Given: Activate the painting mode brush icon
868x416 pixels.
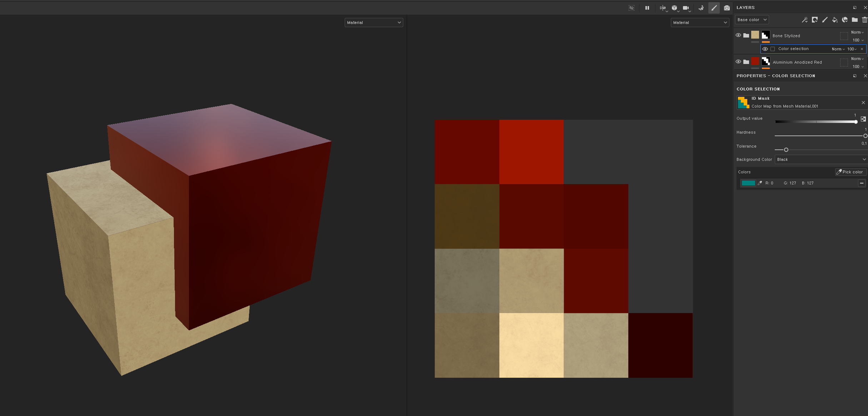Looking at the screenshot, I should point(714,8).
